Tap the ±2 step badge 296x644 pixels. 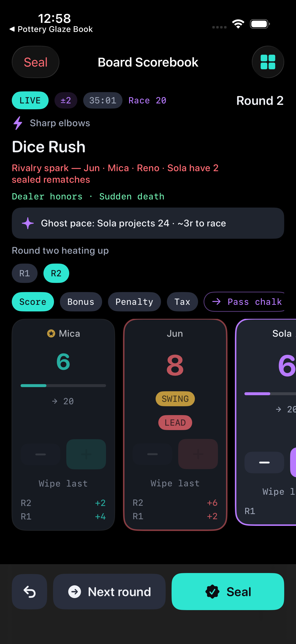66,100
